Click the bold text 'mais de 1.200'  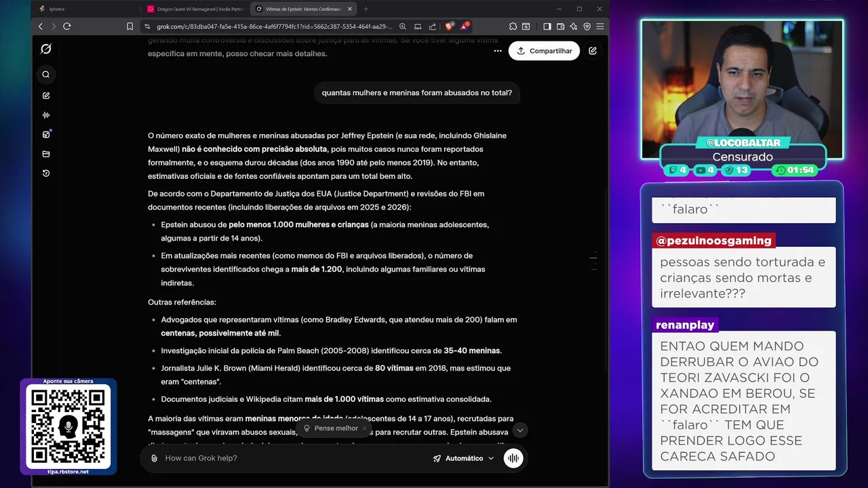click(x=317, y=269)
